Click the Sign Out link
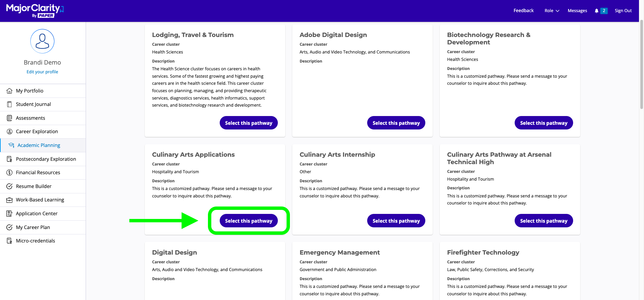The image size is (644, 300). [x=623, y=11]
